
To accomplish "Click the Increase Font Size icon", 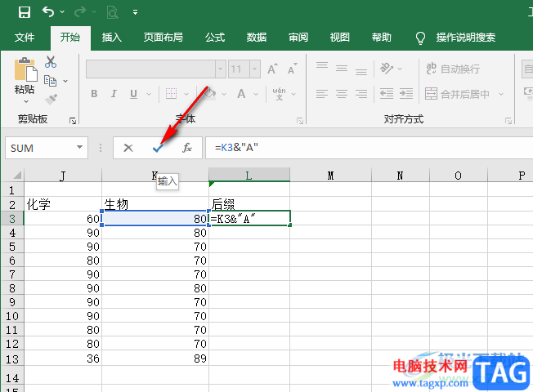I will click(272, 69).
